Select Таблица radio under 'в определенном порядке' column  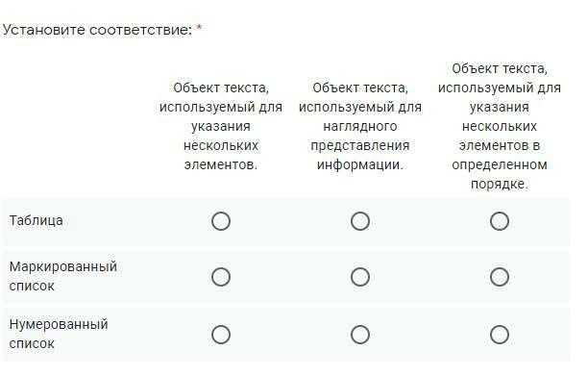(x=500, y=221)
